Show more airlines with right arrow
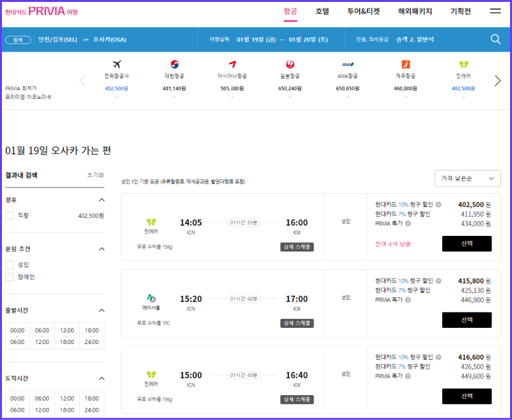 click(497, 81)
